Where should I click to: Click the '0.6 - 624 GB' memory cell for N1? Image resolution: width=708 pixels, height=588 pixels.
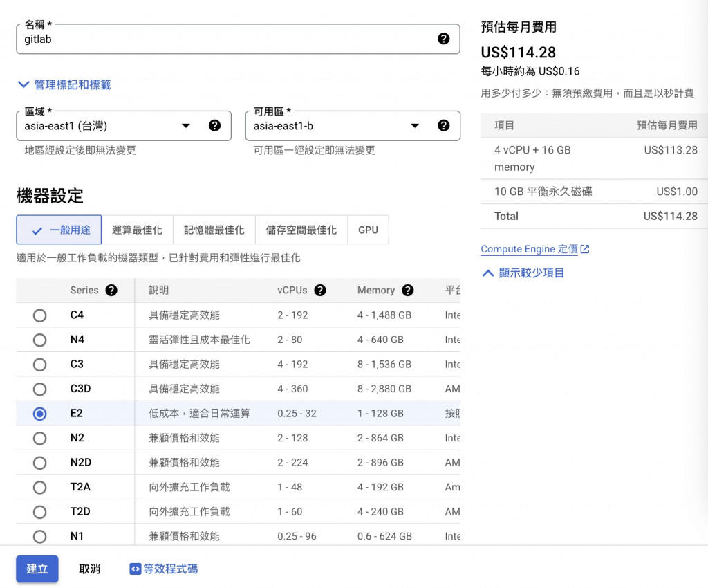click(384, 536)
